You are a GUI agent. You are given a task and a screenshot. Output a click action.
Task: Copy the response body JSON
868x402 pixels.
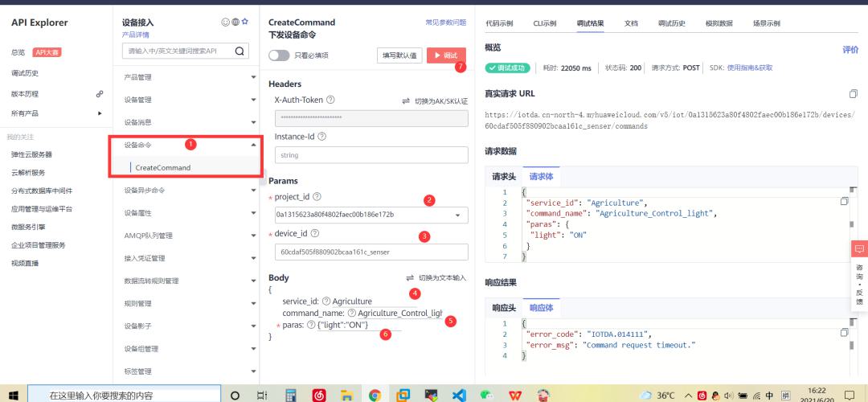(844, 332)
